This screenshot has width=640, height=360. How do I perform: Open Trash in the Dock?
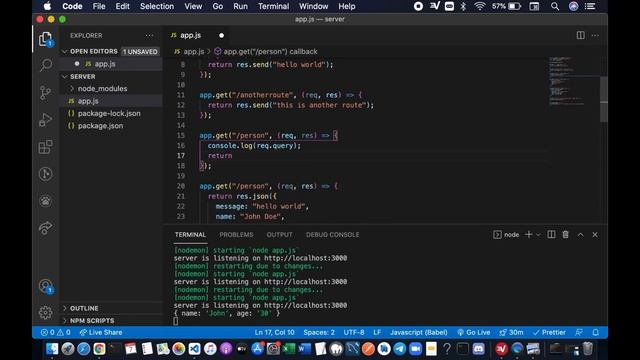coord(587,349)
